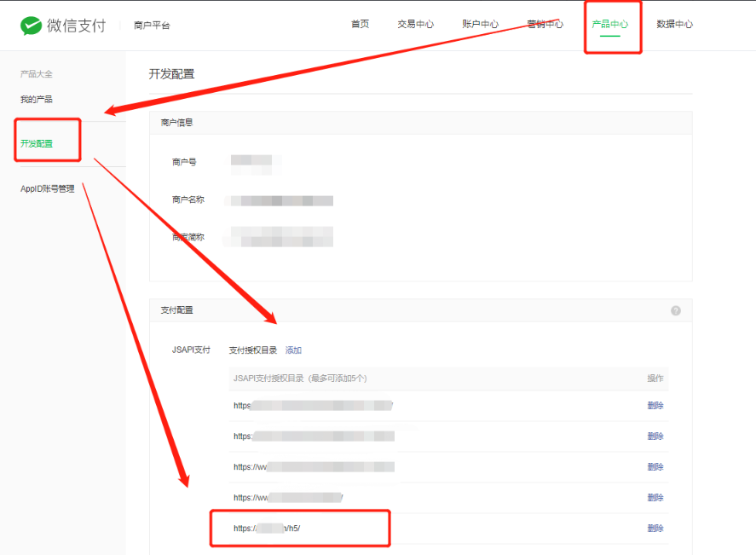Click the help question mark icon

(x=675, y=310)
